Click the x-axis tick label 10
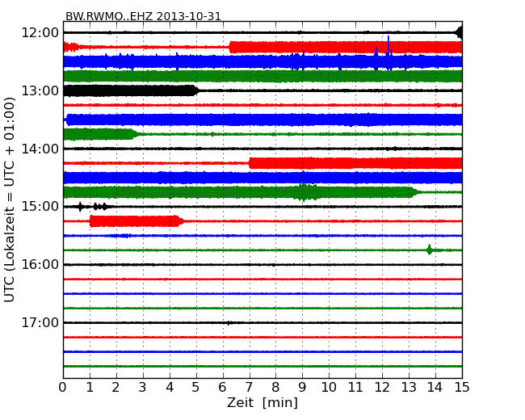 click(x=329, y=388)
